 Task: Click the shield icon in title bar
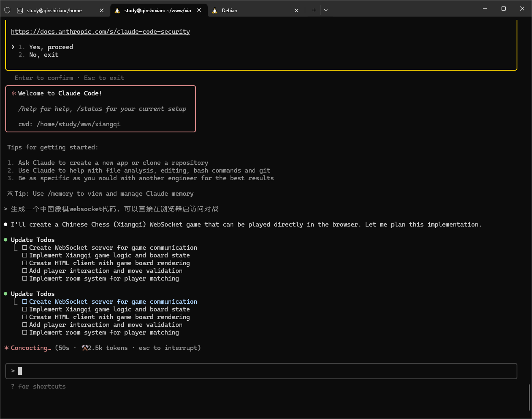[x=7, y=10]
